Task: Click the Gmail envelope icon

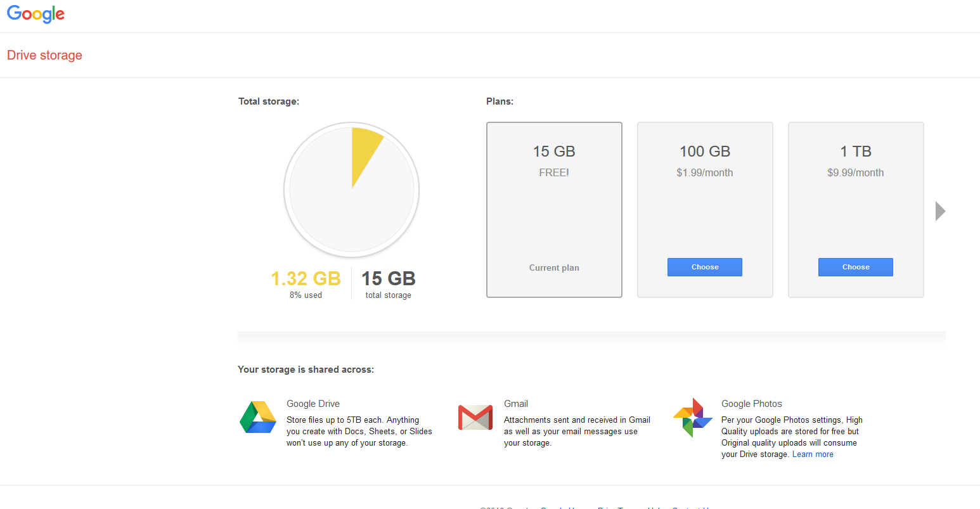Action: (x=475, y=417)
